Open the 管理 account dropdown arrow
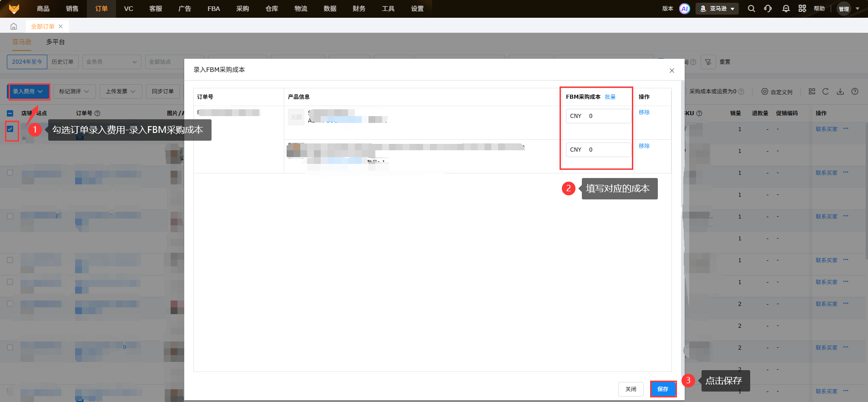Viewport: 868px width, 402px height. [858, 9]
